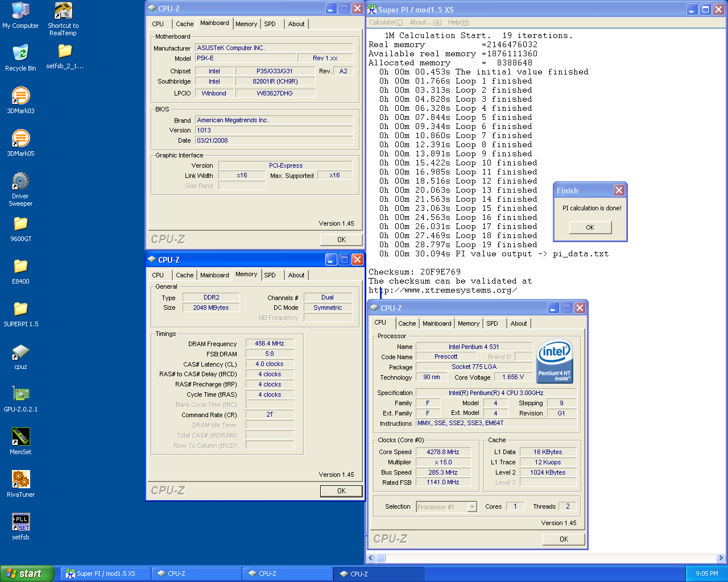
Task: Select SPD tab in Memory CPU-Z window
Action: click(x=270, y=275)
